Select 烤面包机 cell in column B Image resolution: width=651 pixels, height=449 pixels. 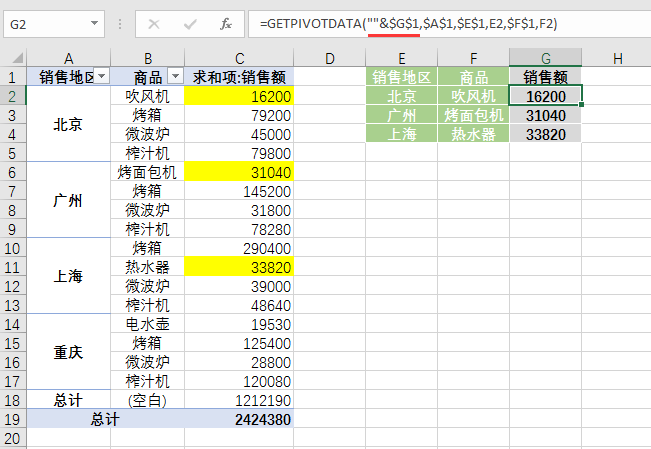pyautogui.click(x=147, y=172)
